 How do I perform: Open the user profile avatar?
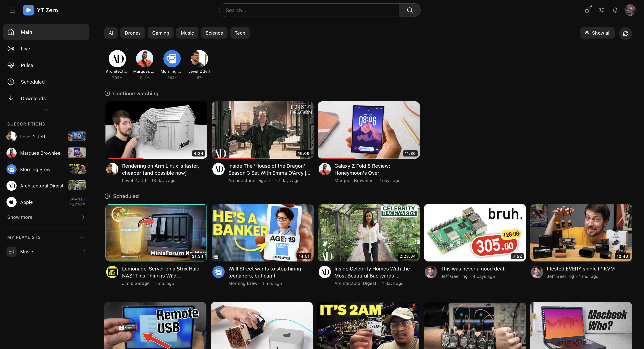[x=630, y=10]
